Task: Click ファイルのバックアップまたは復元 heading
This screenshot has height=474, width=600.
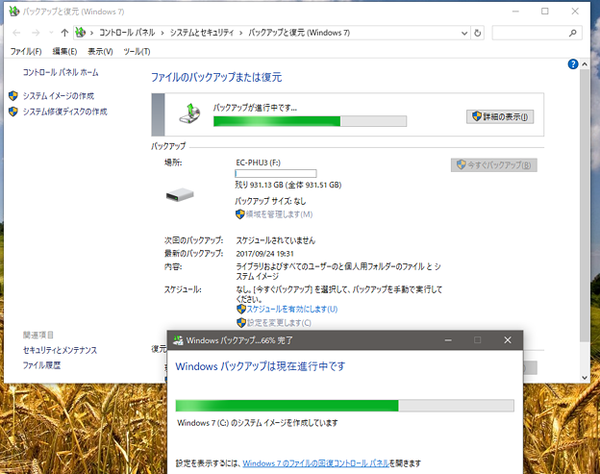Action: click(x=217, y=77)
